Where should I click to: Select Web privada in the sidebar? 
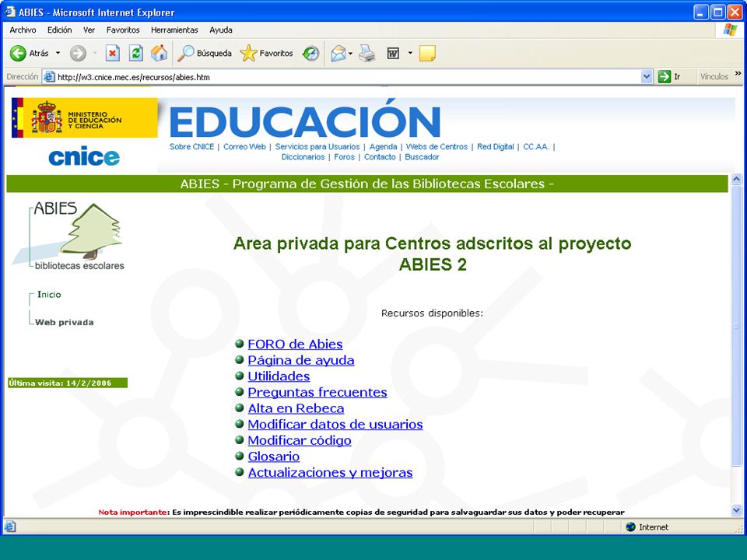[x=65, y=322]
